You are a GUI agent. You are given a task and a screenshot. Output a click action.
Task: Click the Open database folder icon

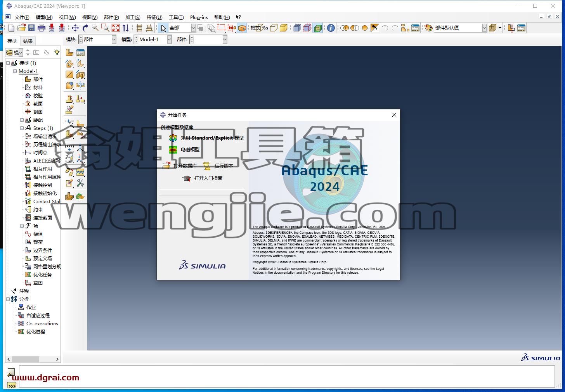[x=21, y=28]
